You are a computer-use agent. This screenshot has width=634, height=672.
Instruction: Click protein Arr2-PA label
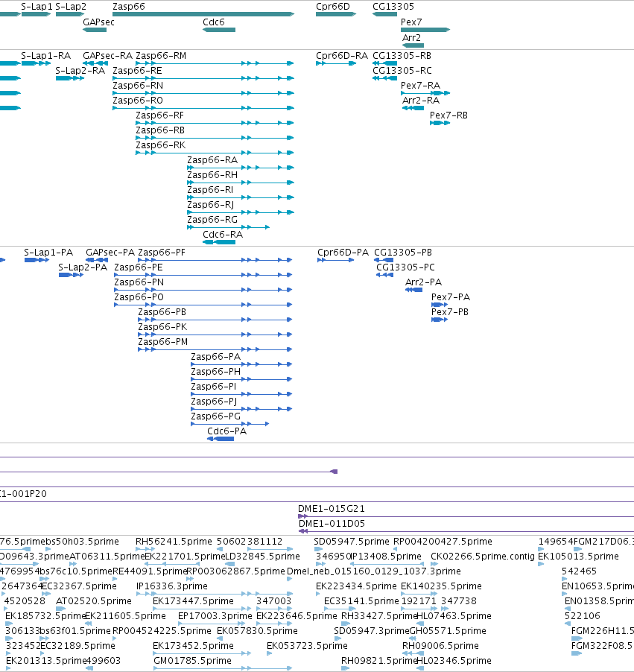pyautogui.click(x=423, y=282)
